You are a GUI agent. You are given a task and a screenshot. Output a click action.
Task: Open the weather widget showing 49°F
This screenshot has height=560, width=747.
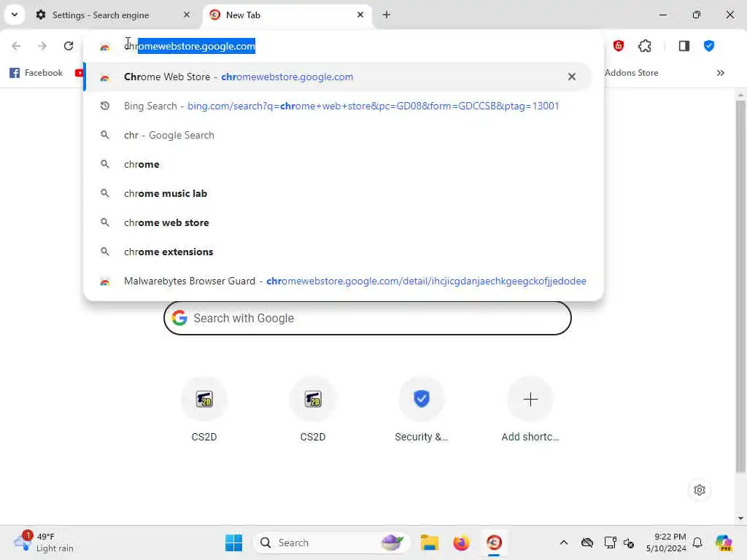tap(44, 542)
